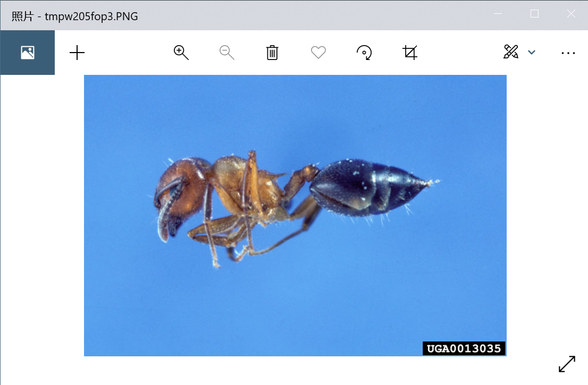588x385 pixels.
Task: Rotate the photo with the rotate icon
Action: point(364,53)
